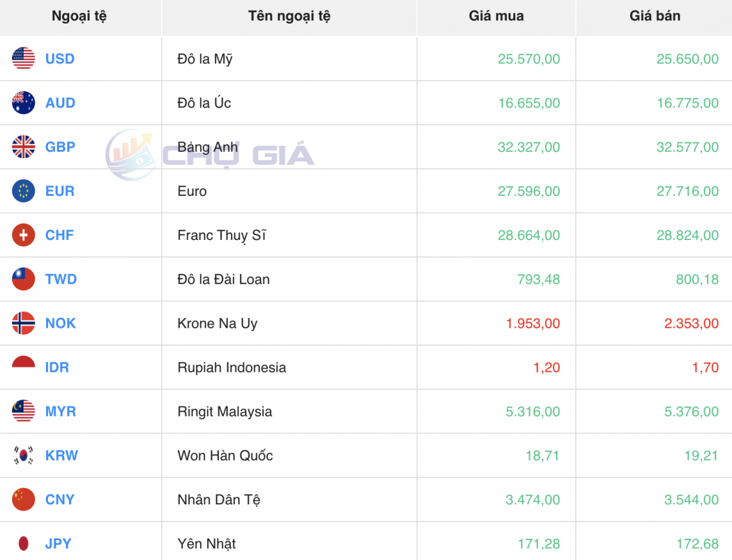Click the Japanese flag icon beside JPY
Viewport: 732px width, 560px height.
pyautogui.click(x=23, y=543)
